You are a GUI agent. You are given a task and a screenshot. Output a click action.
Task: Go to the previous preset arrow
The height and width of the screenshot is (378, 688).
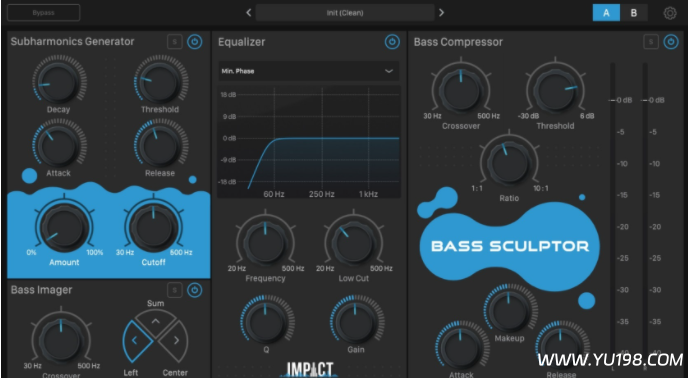(x=248, y=13)
